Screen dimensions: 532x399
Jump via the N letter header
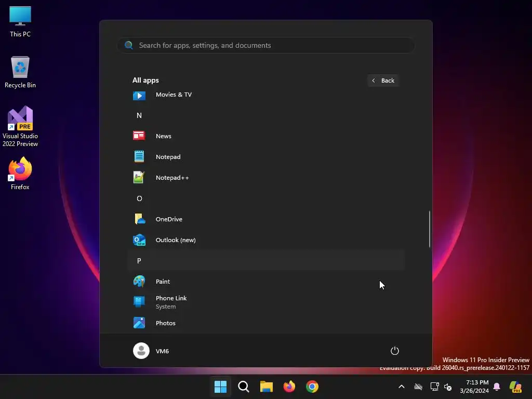[139, 115]
